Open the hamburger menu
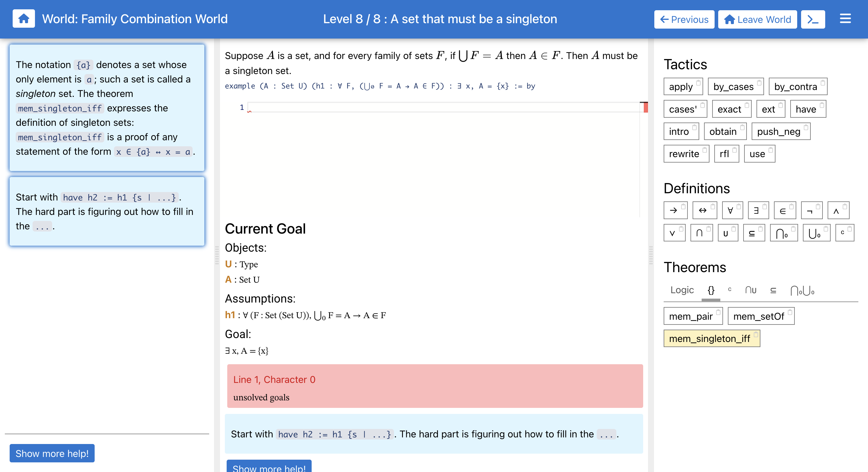 point(845,19)
